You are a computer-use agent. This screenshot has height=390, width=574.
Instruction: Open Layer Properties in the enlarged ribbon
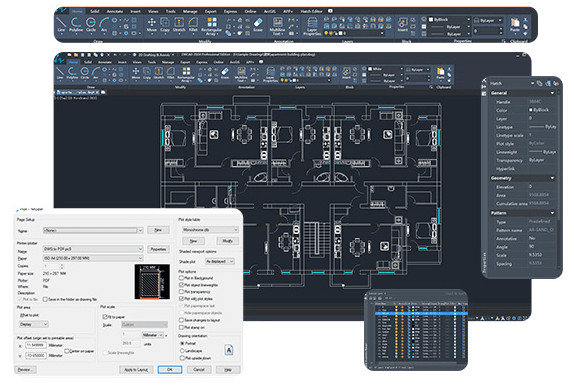coord(312,26)
